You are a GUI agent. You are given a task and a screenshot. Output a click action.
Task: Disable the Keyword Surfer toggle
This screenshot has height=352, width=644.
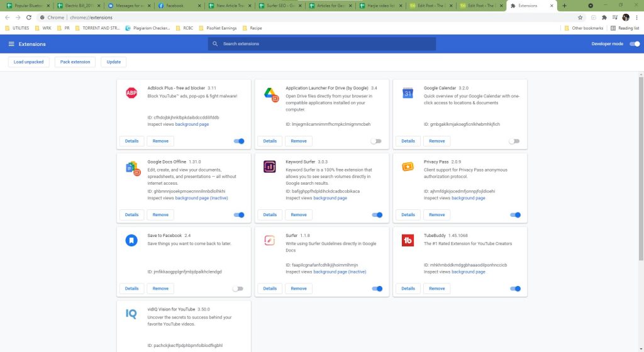pyautogui.click(x=377, y=215)
